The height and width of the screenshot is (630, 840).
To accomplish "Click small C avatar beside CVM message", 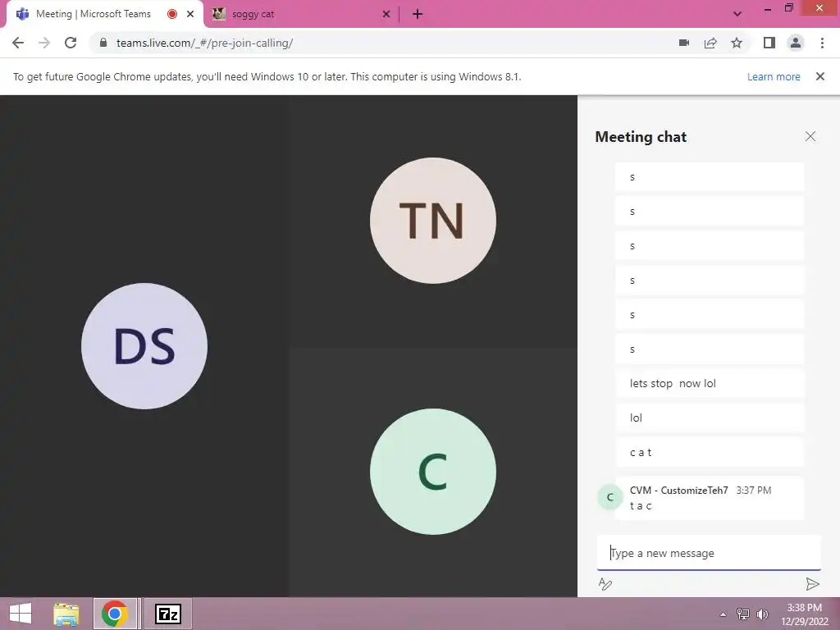I will coord(609,497).
